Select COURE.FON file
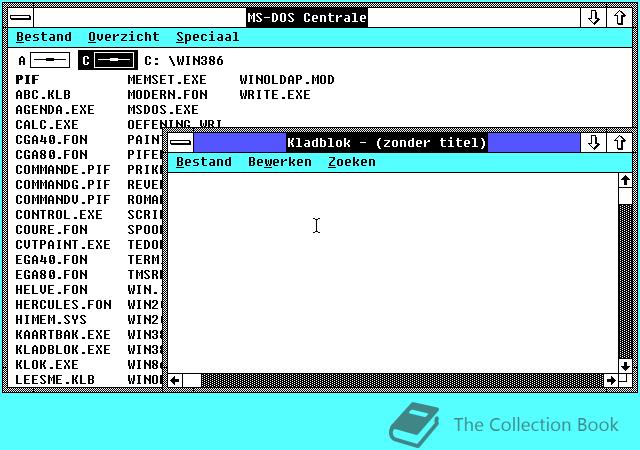 [51, 229]
